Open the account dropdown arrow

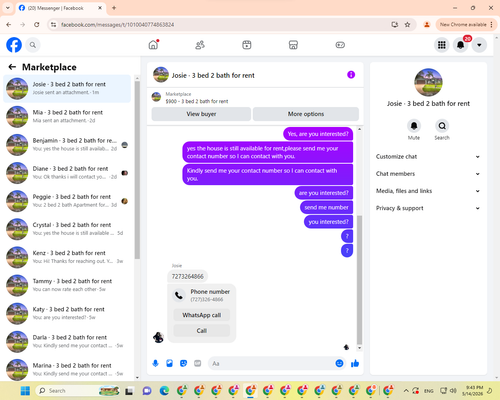point(479,45)
